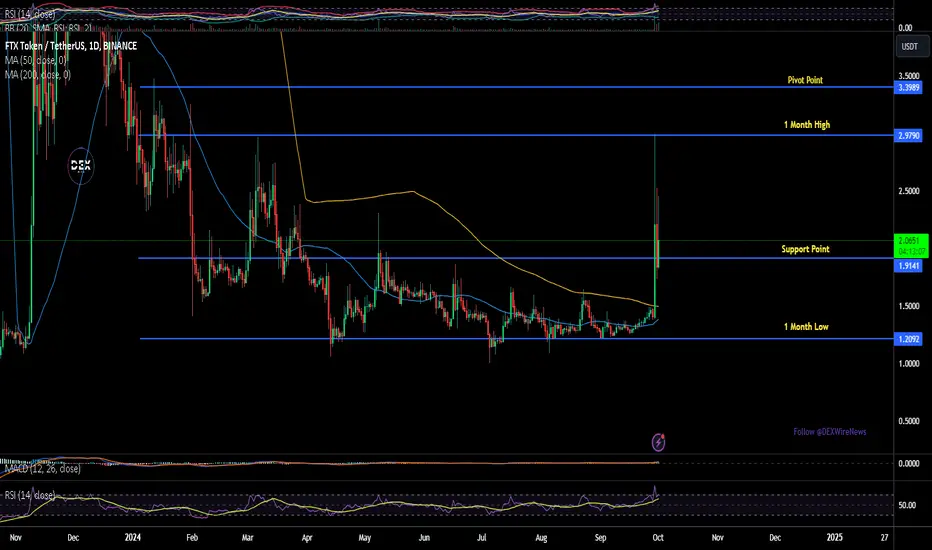This screenshot has height=550, width=932.
Task: Click the 1.9141 support price label
Action: click(x=908, y=266)
